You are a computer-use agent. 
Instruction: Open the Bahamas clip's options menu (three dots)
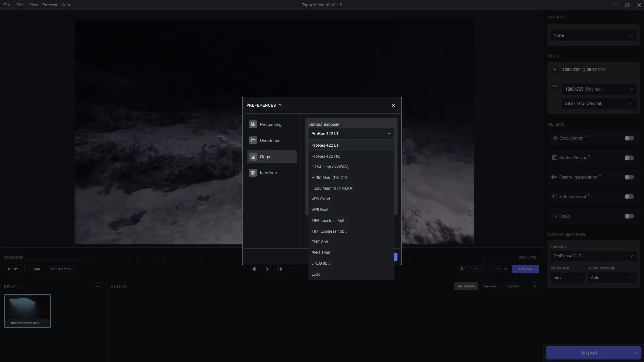tap(46, 323)
